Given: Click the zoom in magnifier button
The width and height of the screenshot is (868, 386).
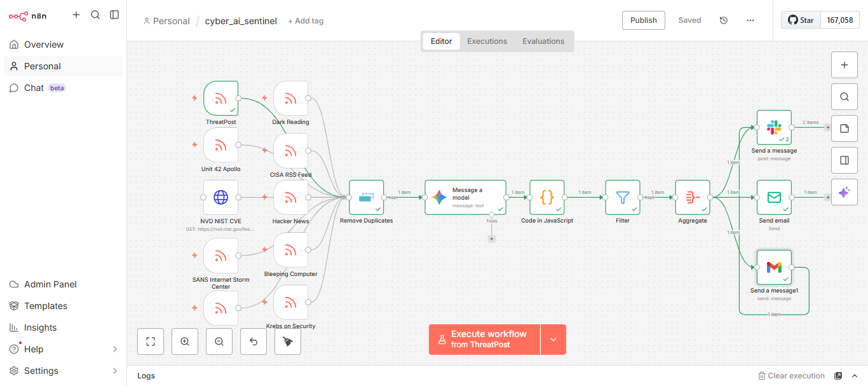Looking at the screenshot, I should (x=185, y=341).
